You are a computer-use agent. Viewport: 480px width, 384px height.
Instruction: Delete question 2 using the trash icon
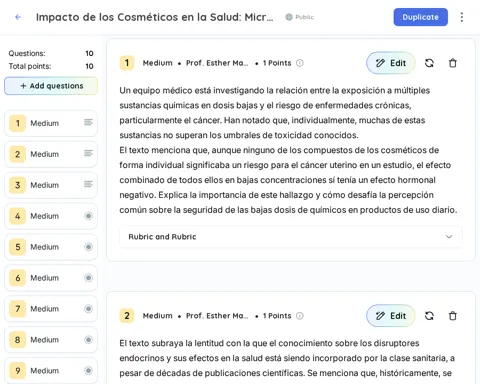(452, 316)
